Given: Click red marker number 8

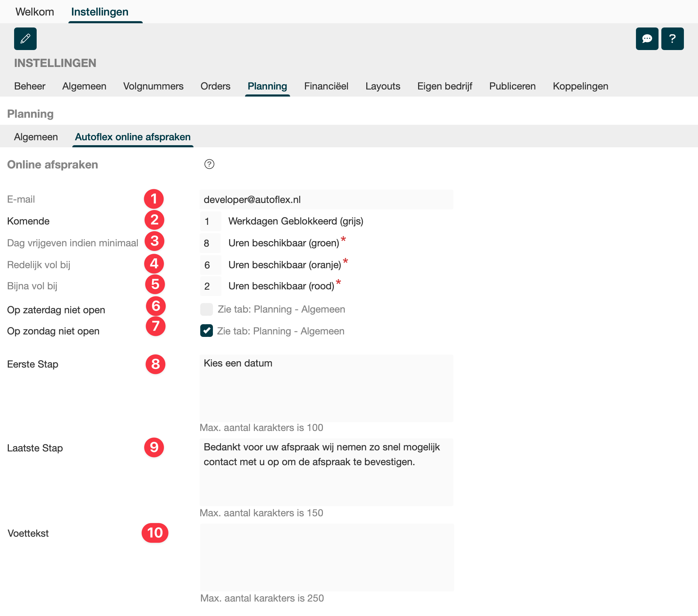Looking at the screenshot, I should pos(155,364).
